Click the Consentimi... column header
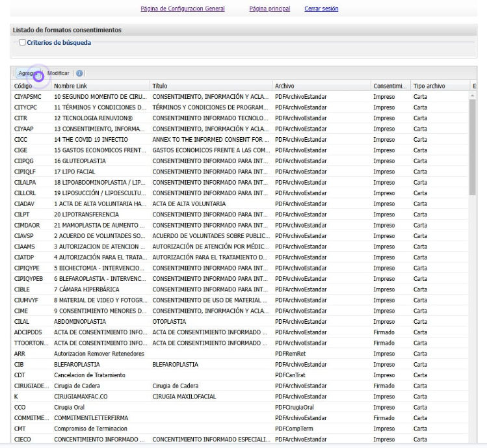 [x=389, y=86]
